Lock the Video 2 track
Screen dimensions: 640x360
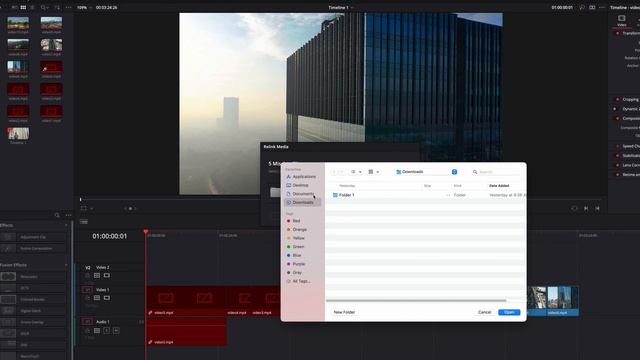pyautogui.click(x=87, y=276)
